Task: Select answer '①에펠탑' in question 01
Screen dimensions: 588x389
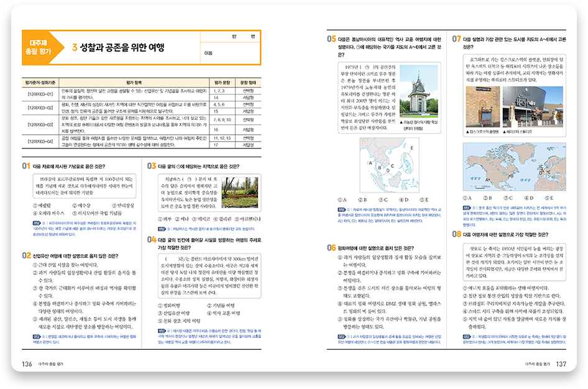Action: 42,205
